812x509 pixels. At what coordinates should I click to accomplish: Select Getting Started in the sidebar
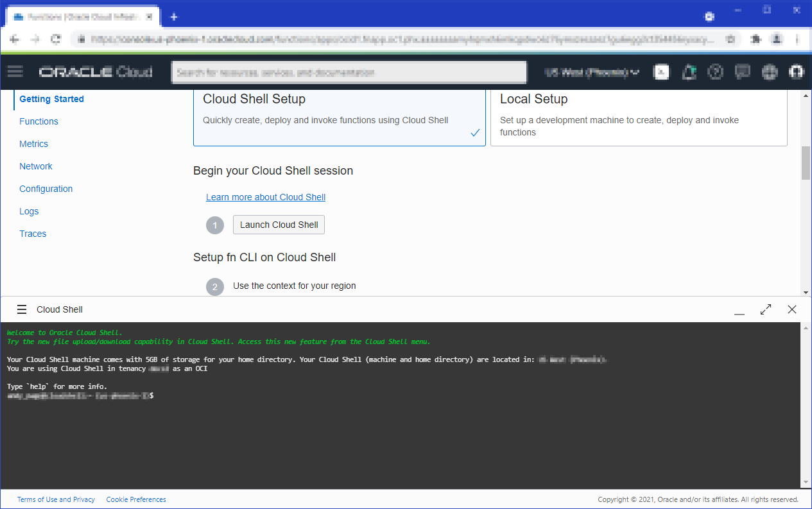coord(51,99)
